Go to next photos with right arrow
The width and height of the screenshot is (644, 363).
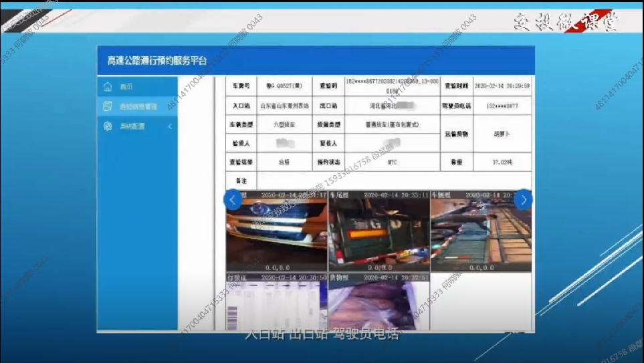coord(523,200)
